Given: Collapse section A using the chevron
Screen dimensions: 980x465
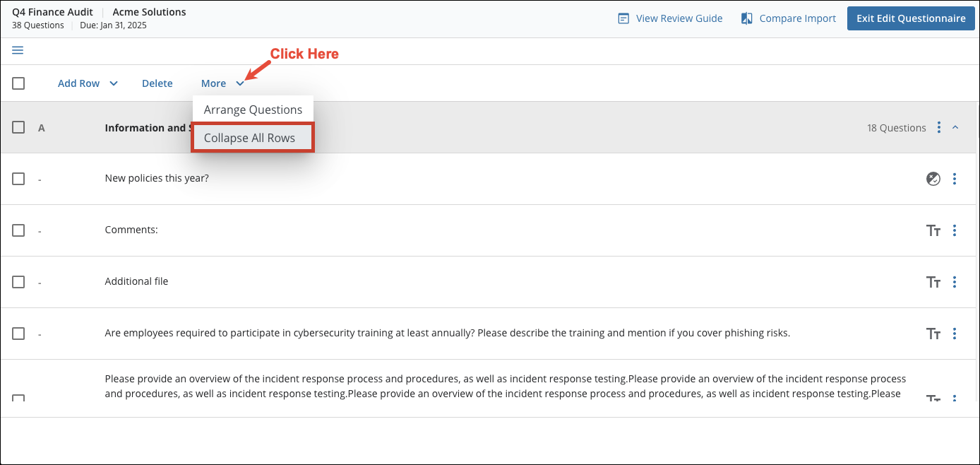Looking at the screenshot, I should 955,128.
